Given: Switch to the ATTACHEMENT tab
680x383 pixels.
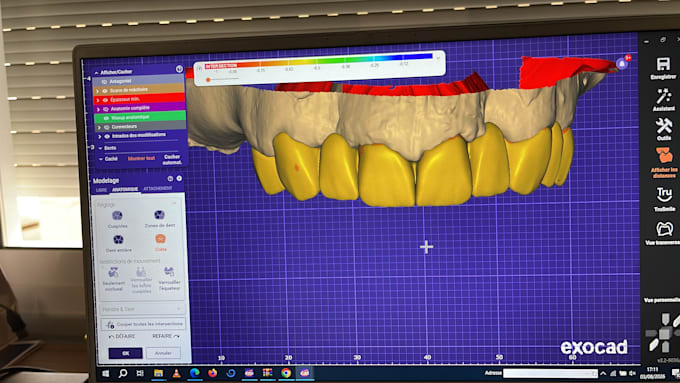Looking at the screenshot, I should click(158, 189).
